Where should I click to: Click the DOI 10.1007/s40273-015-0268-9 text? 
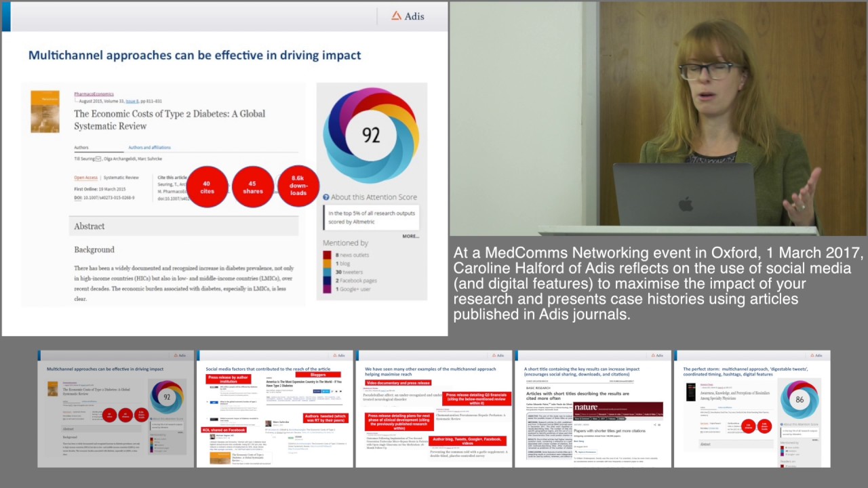point(104,198)
